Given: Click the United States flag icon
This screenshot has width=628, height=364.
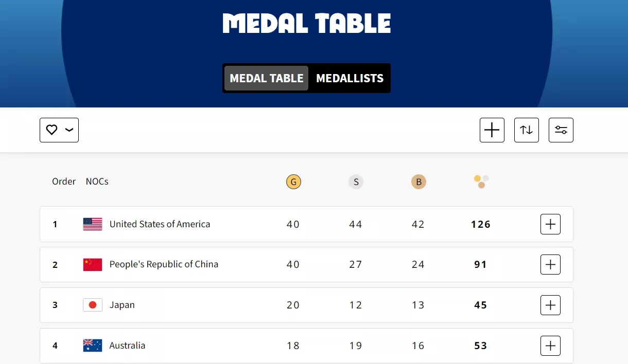Looking at the screenshot, I should [x=93, y=224].
